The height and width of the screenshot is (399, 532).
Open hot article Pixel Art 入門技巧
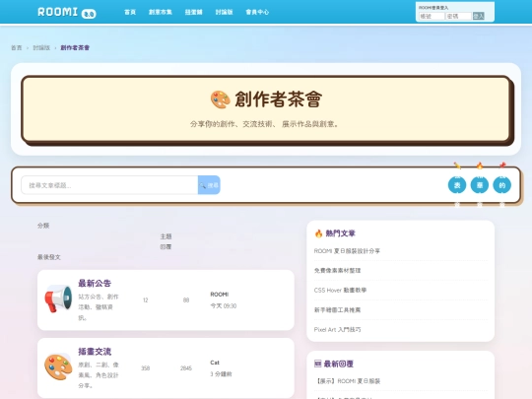[337, 329]
